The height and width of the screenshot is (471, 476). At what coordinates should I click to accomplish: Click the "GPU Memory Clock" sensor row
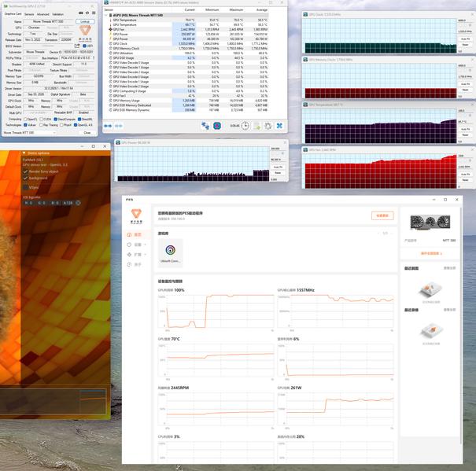(x=188, y=48)
